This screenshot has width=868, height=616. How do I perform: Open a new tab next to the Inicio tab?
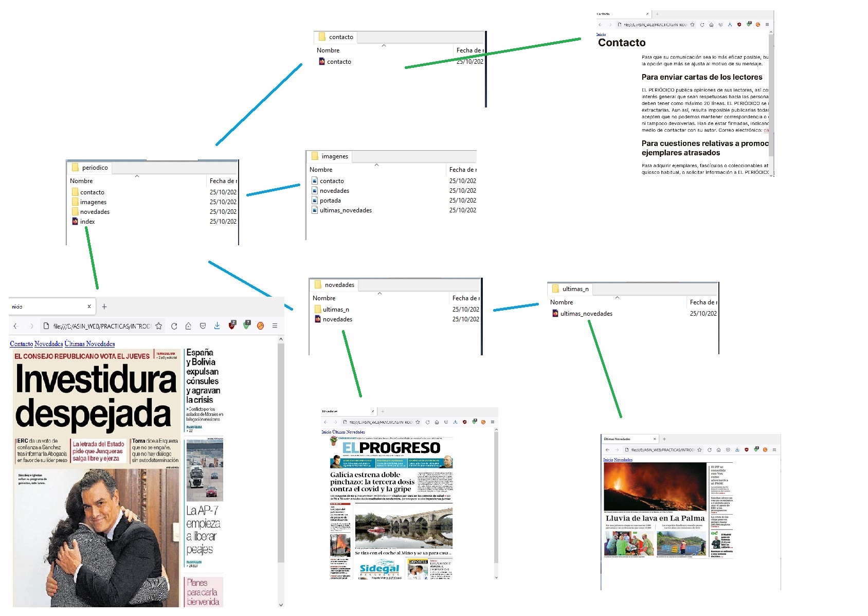pyautogui.click(x=104, y=306)
